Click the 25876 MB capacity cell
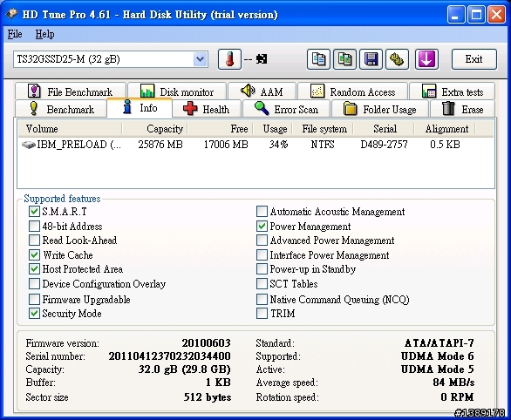Image resolution: width=511 pixels, height=420 pixels. click(160, 145)
